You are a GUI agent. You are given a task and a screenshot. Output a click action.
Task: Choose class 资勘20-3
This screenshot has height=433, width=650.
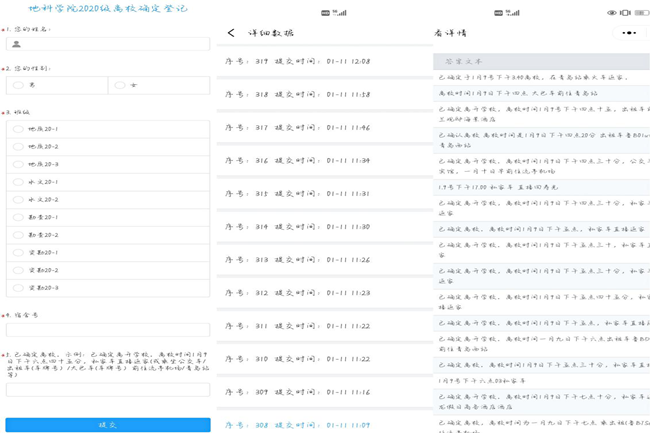[x=108, y=288]
